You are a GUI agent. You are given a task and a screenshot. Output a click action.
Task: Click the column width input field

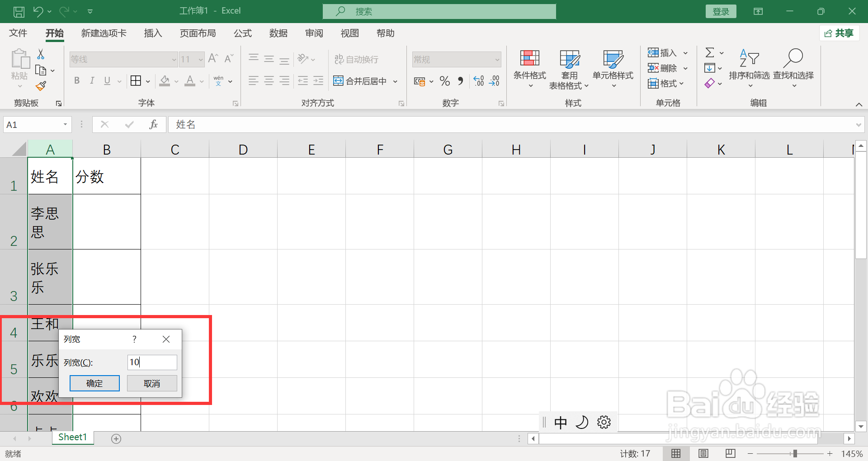(152, 362)
